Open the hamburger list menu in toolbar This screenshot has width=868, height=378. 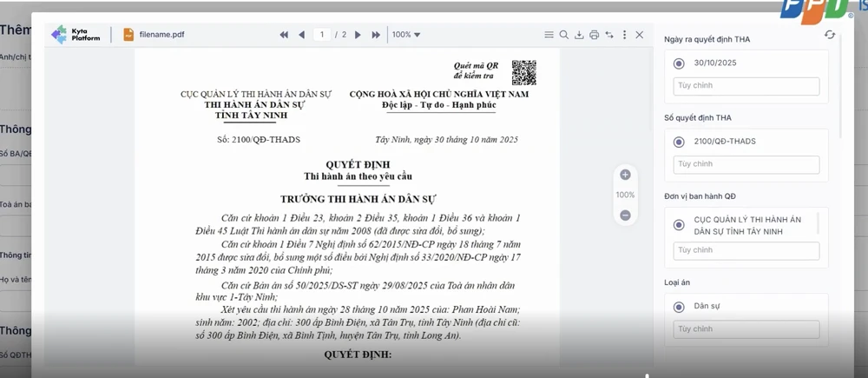coord(549,35)
